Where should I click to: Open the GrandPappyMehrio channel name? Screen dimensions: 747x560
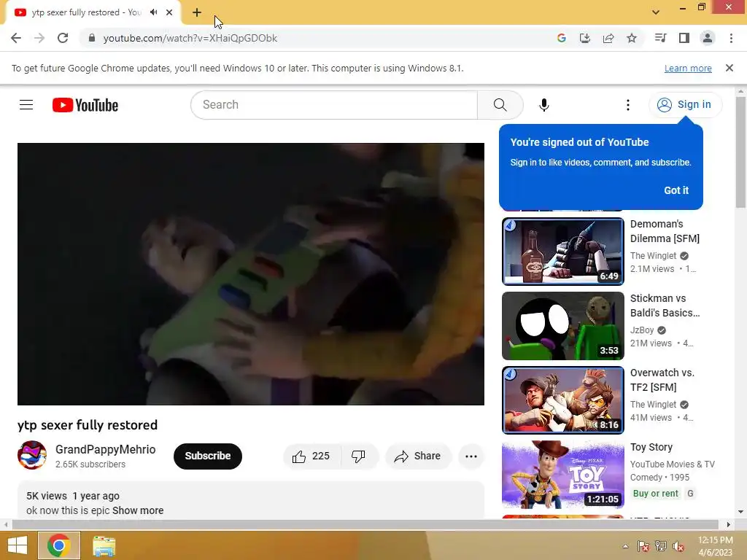(x=105, y=449)
